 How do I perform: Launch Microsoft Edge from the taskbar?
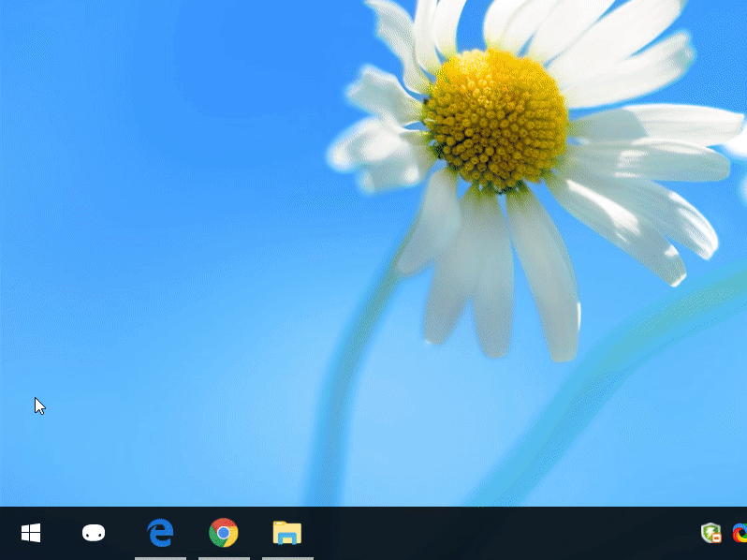point(160,533)
